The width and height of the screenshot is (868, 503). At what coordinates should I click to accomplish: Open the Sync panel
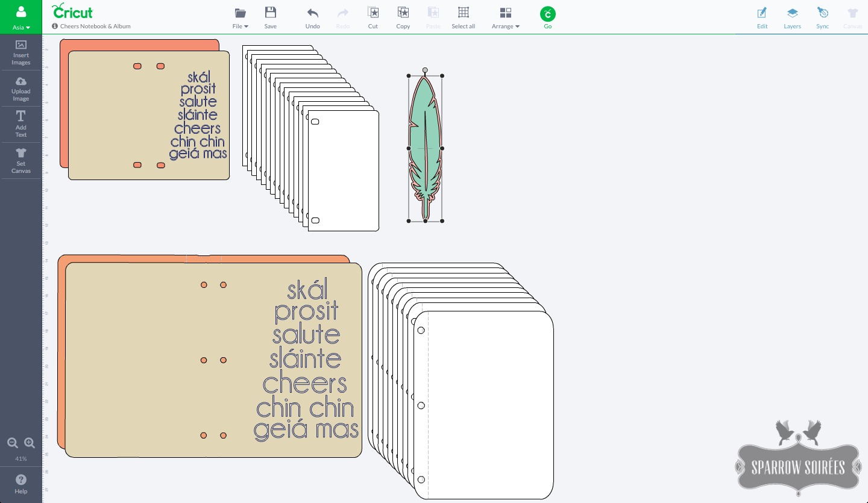(x=822, y=17)
